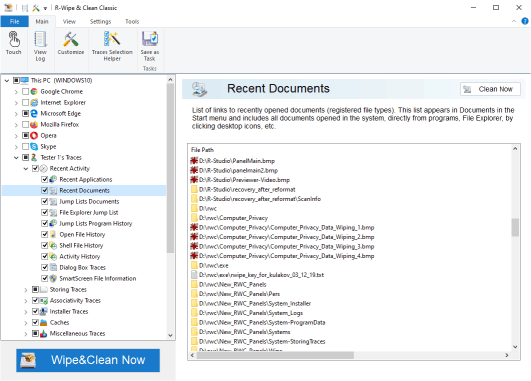Switch to the Main tab
Image resolution: width=531 pixels, height=381 pixels.
(42, 21)
